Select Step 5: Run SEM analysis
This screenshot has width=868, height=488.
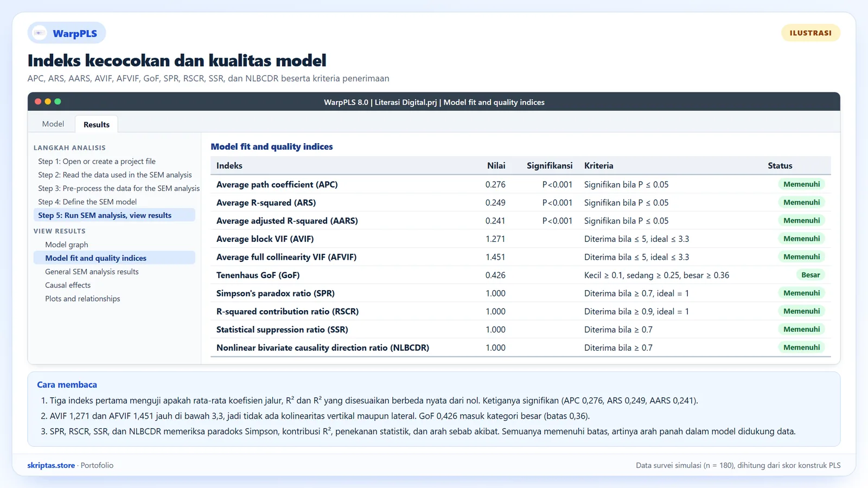(114, 215)
